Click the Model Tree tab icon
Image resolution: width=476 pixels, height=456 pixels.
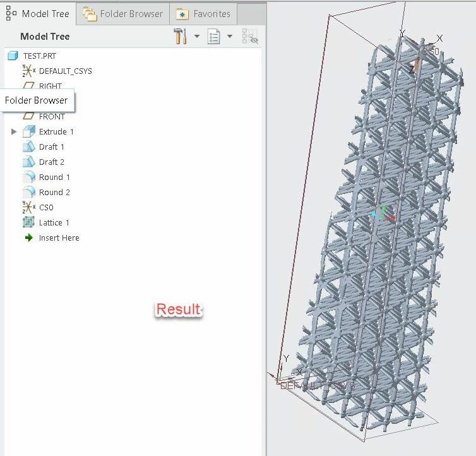(x=11, y=13)
